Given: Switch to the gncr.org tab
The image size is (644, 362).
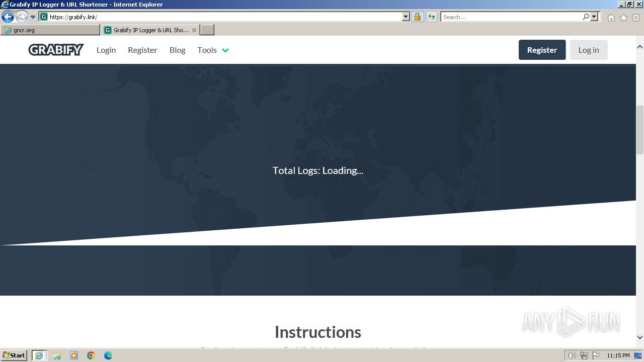Looking at the screenshot, I should click(50, 30).
